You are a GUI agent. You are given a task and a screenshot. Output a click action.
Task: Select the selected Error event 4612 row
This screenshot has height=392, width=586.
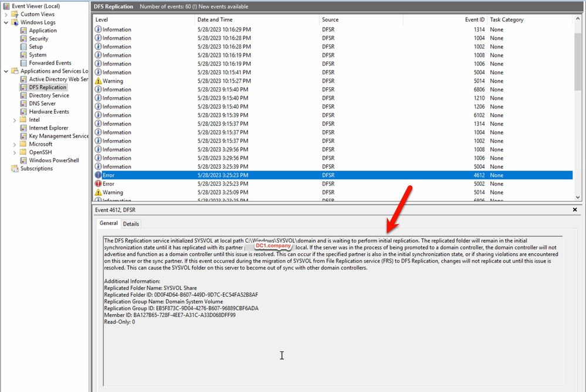click(333, 175)
